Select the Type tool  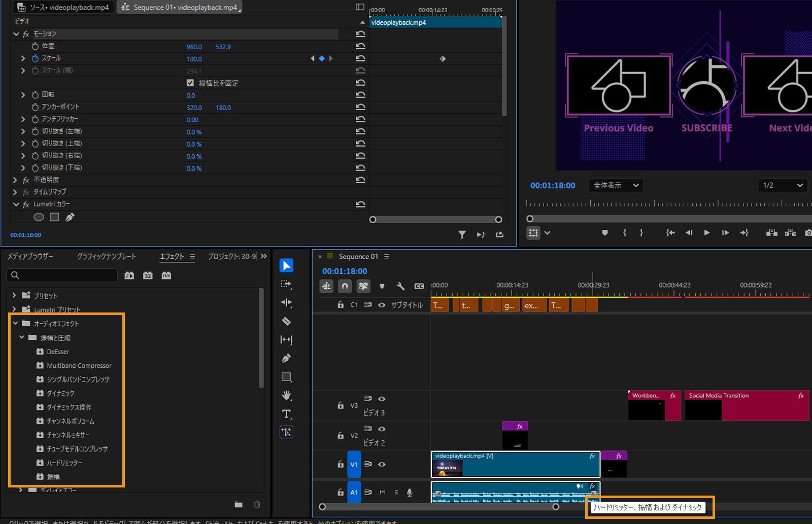tap(286, 414)
